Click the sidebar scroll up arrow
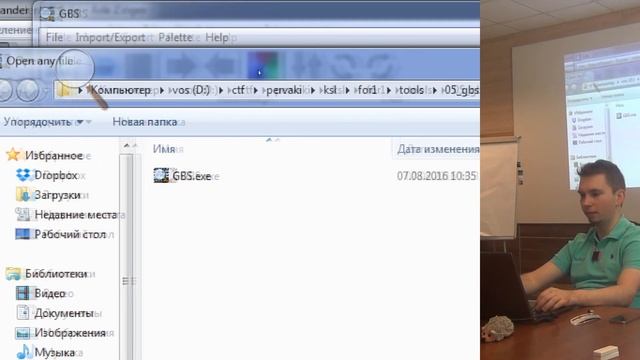Viewport: 640px width, 360px height. coord(127,146)
